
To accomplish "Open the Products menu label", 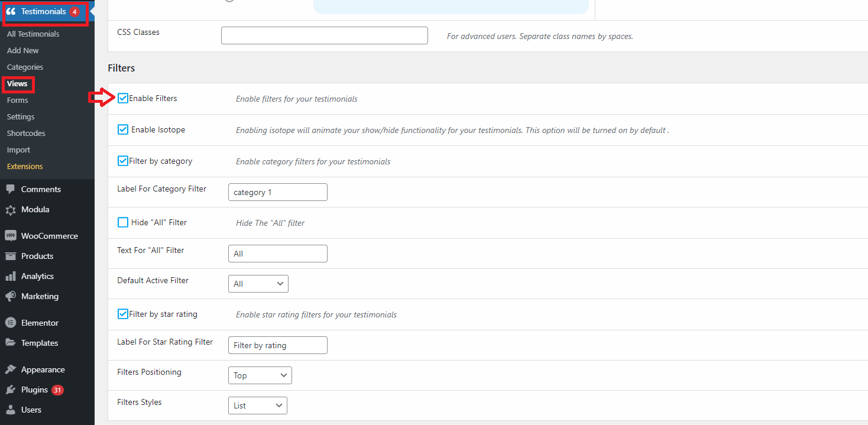I will [37, 256].
